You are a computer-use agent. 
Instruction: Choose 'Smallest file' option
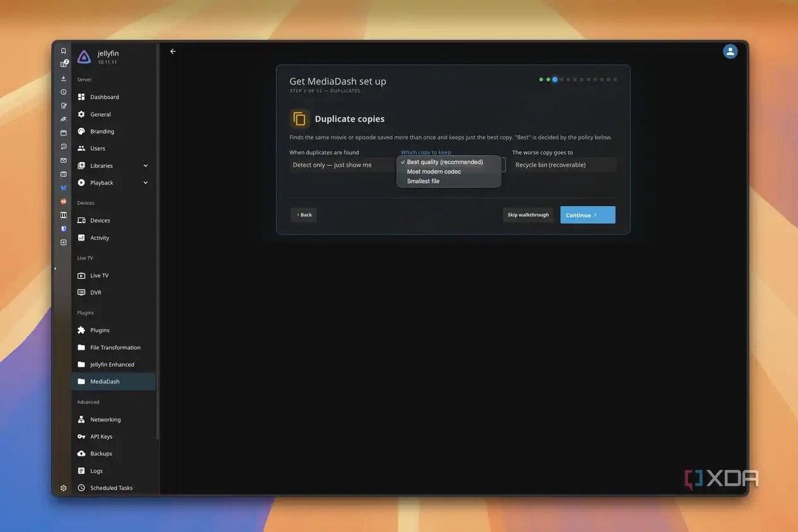[449, 181]
